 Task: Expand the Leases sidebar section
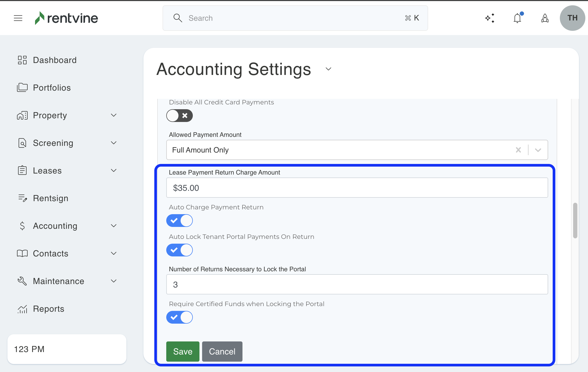pyautogui.click(x=114, y=171)
